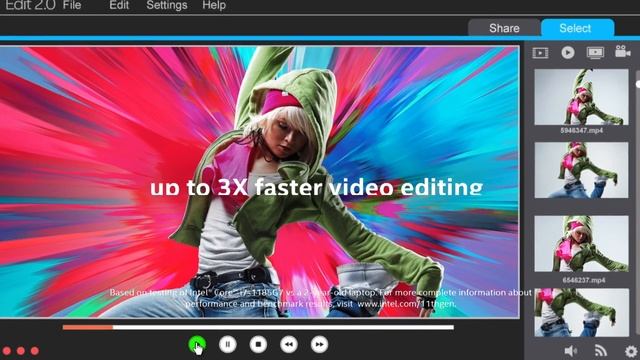Open the settings gear icon

pyautogui.click(x=631, y=351)
